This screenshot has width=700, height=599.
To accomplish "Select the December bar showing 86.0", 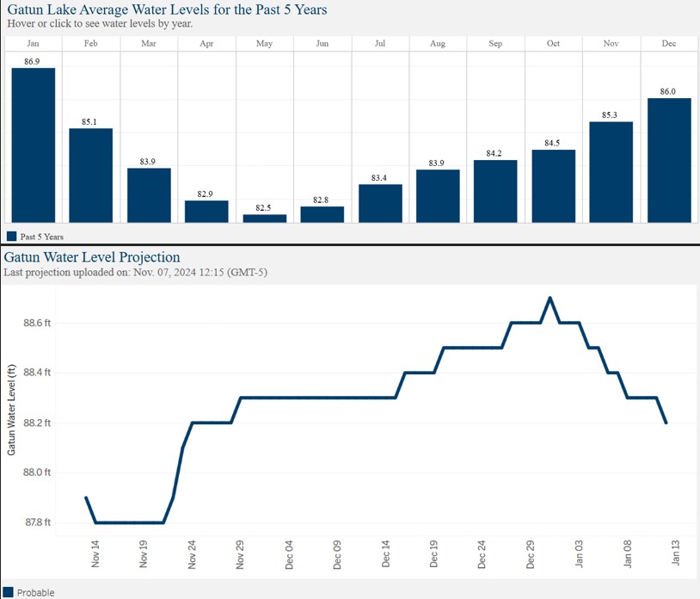I will click(x=668, y=159).
